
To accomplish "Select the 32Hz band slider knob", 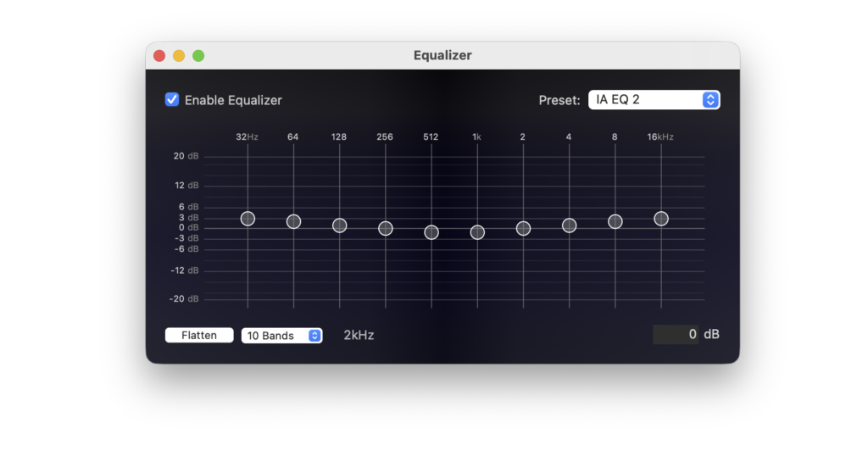I will coord(248,219).
